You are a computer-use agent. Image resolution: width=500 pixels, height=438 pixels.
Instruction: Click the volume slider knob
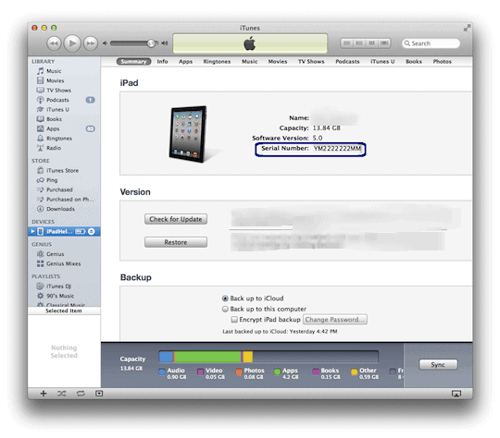(152, 43)
